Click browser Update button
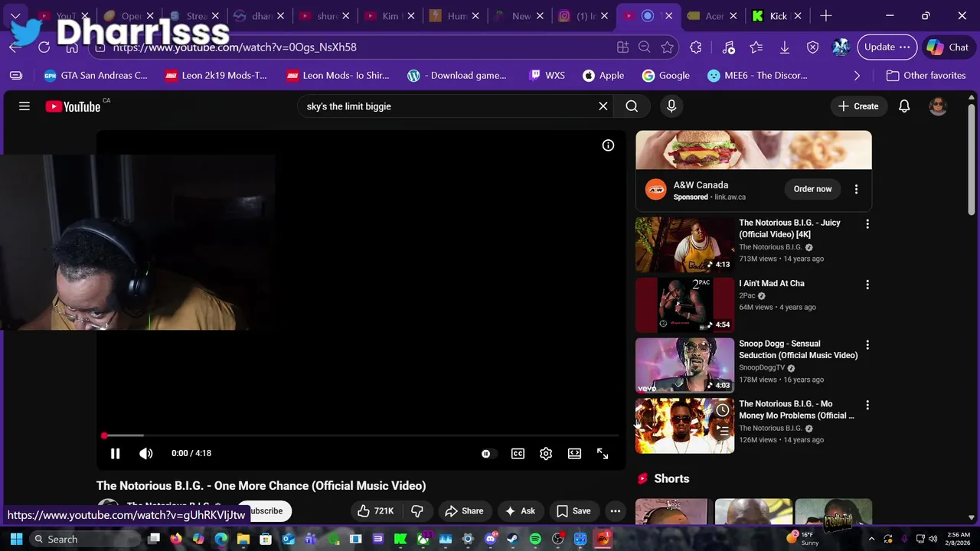This screenshot has height=551, width=980. pos(887,47)
